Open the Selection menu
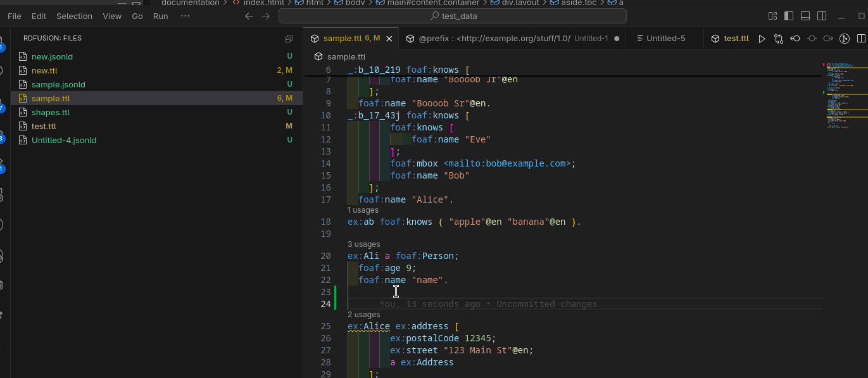This screenshot has height=378, width=868. point(74,16)
